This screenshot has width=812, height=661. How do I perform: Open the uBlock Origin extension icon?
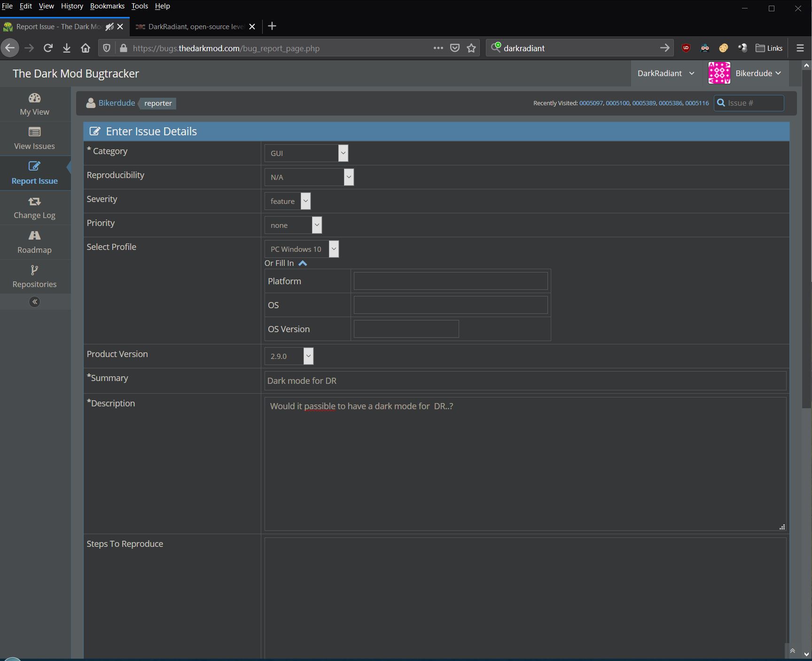686,48
